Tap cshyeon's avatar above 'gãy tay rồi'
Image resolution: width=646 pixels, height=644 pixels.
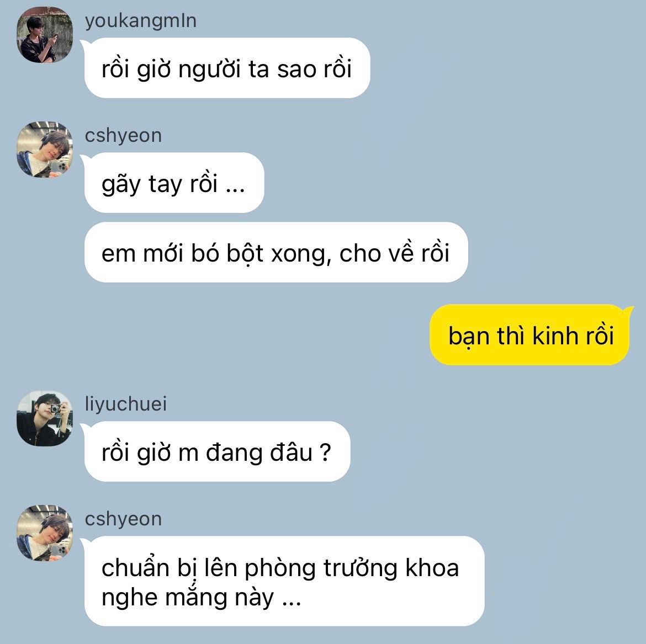pos(45,150)
